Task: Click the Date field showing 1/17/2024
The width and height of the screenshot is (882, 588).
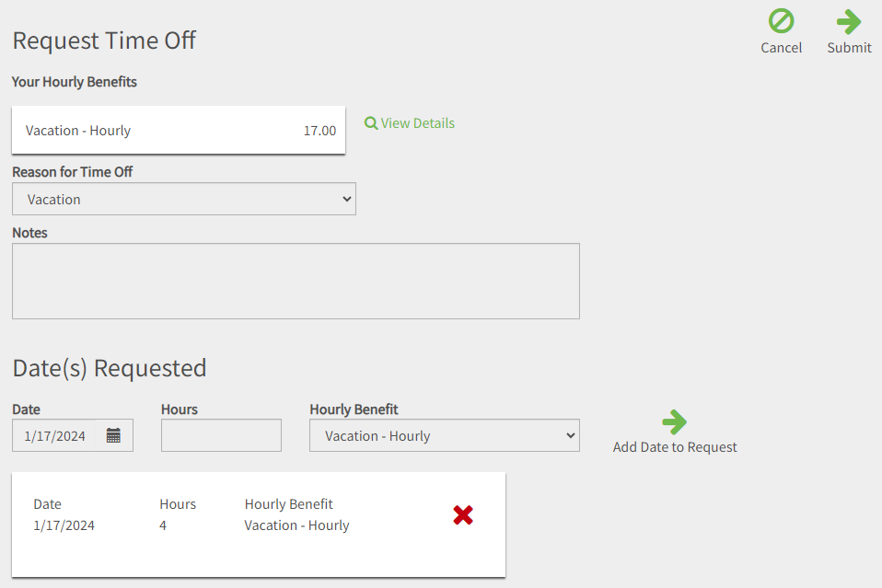Action: (x=56, y=436)
